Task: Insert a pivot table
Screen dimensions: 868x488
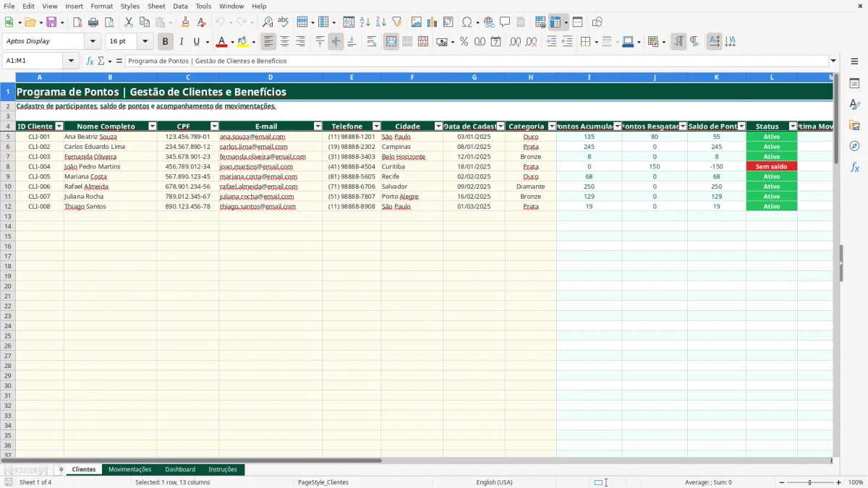Action: click(x=448, y=22)
